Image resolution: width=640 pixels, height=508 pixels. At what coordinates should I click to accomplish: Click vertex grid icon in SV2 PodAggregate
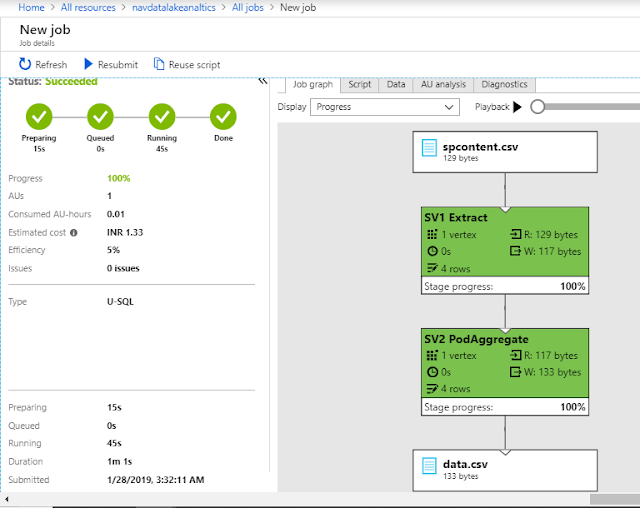tap(432, 355)
